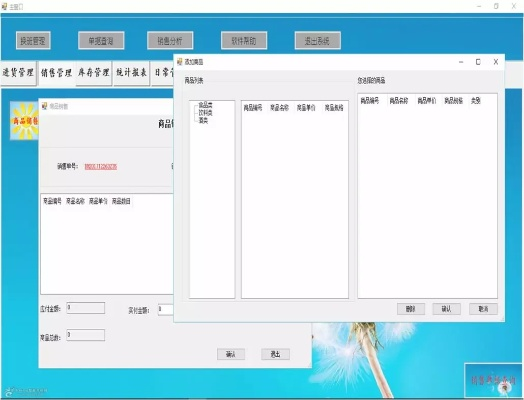Select 食品类 in the category tree
The height and width of the screenshot is (400, 524).
pyautogui.click(x=205, y=105)
